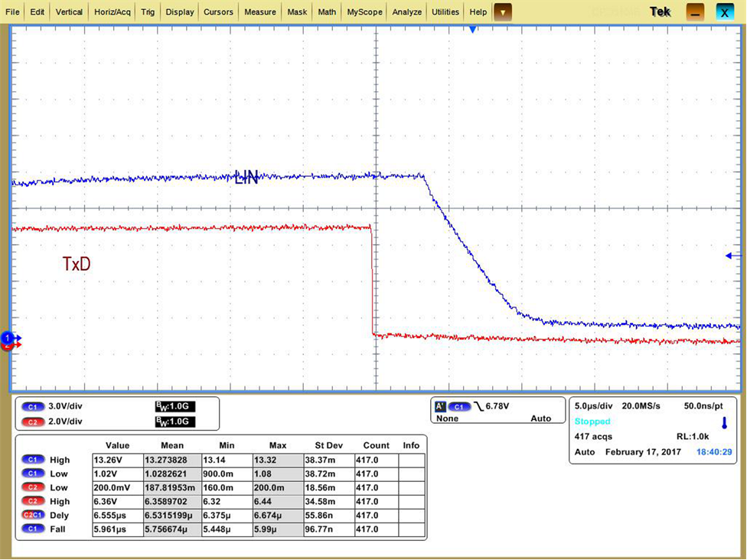747x560 pixels.
Task: Click the Stopped acquisition status text
Action: point(592,422)
